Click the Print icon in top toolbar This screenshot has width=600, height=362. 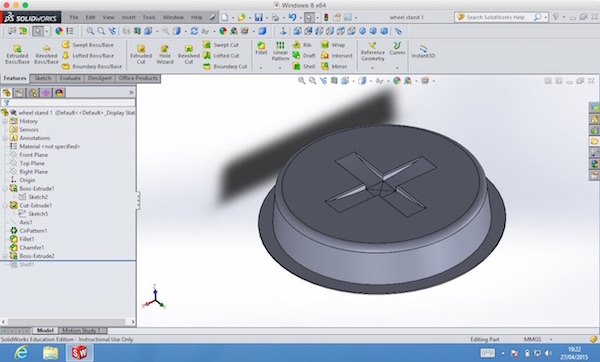275,17
